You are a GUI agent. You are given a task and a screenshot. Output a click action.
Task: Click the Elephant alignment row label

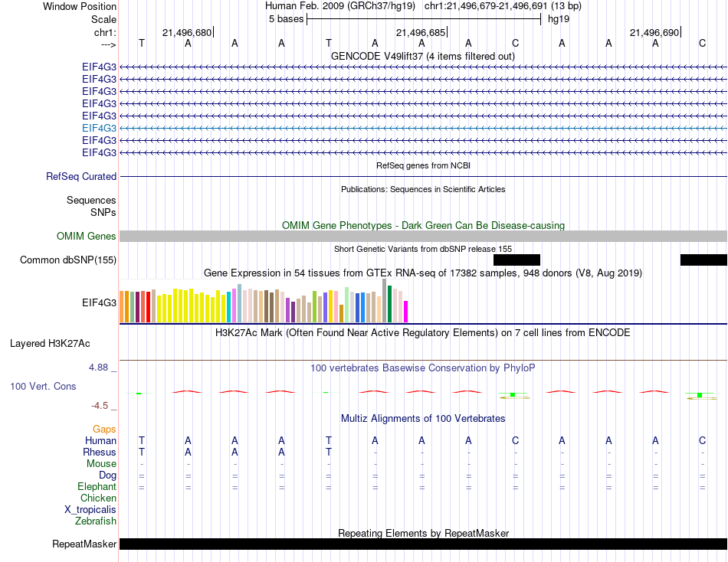click(97, 486)
